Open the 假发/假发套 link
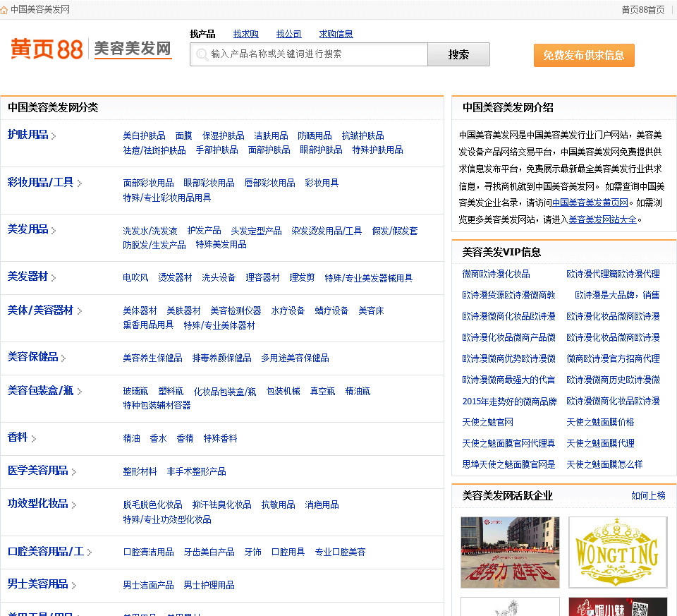This screenshot has height=616, width=677. (395, 231)
